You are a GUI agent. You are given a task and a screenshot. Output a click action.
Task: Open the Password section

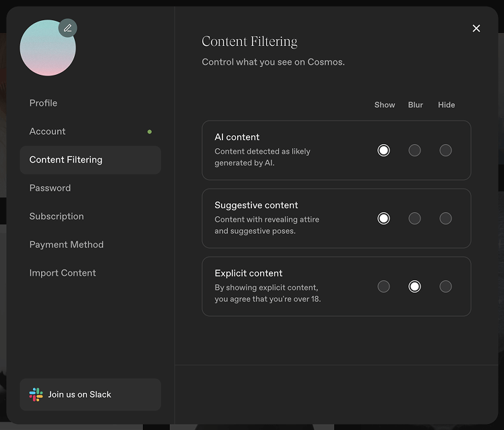(x=50, y=188)
